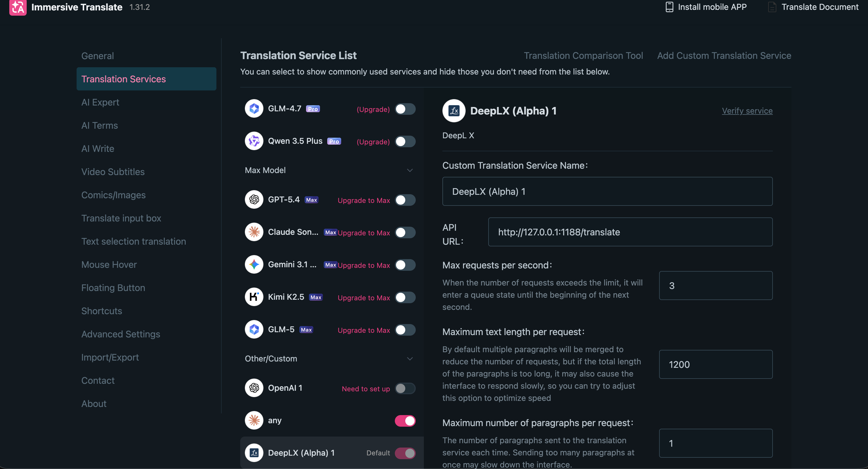Open Text selection translation settings

pyautogui.click(x=146, y=242)
